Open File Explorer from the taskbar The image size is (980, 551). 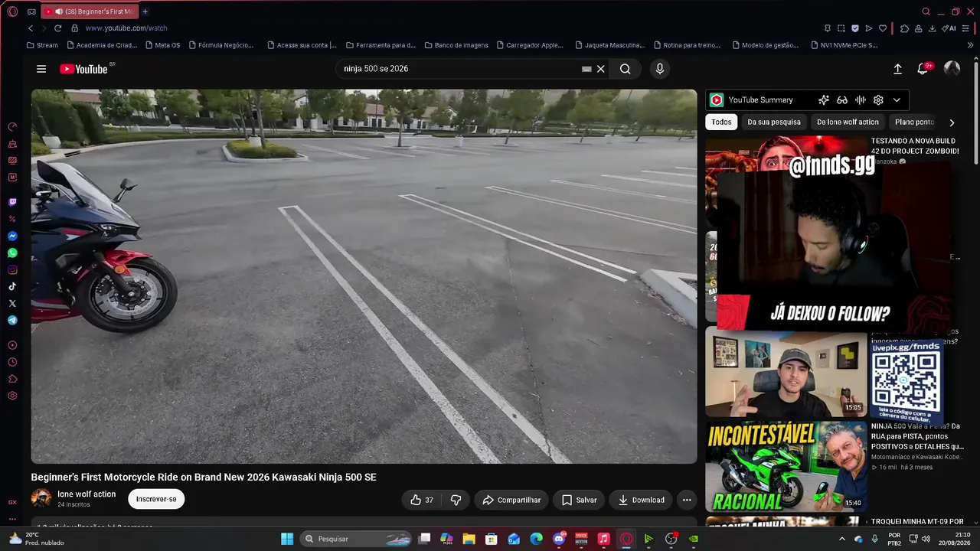coord(469,539)
